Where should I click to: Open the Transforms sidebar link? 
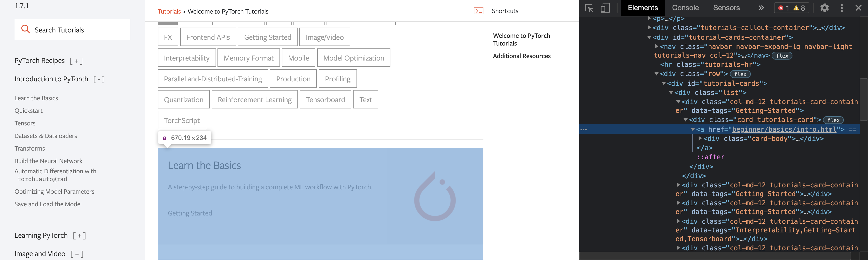point(30,149)
